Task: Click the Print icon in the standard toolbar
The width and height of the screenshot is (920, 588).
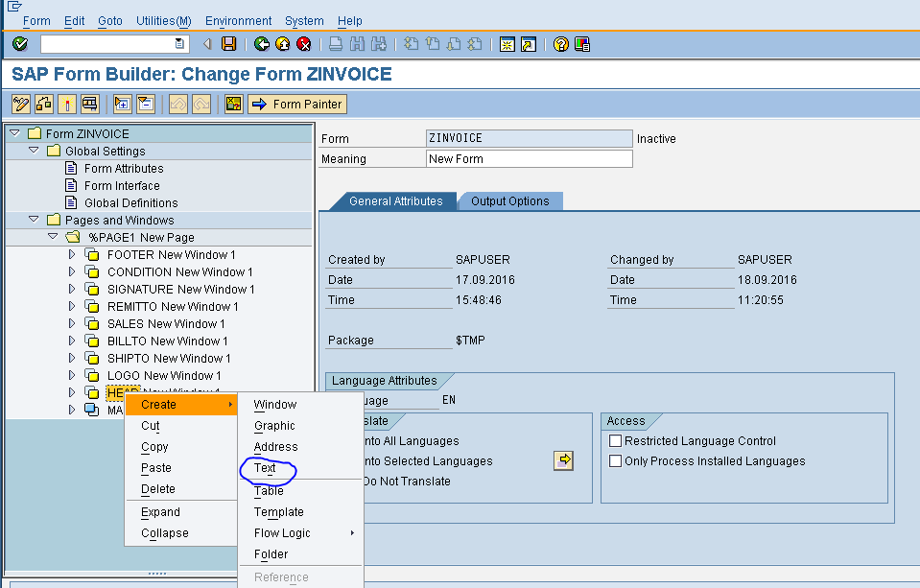Action: click(x=335, y=44)
